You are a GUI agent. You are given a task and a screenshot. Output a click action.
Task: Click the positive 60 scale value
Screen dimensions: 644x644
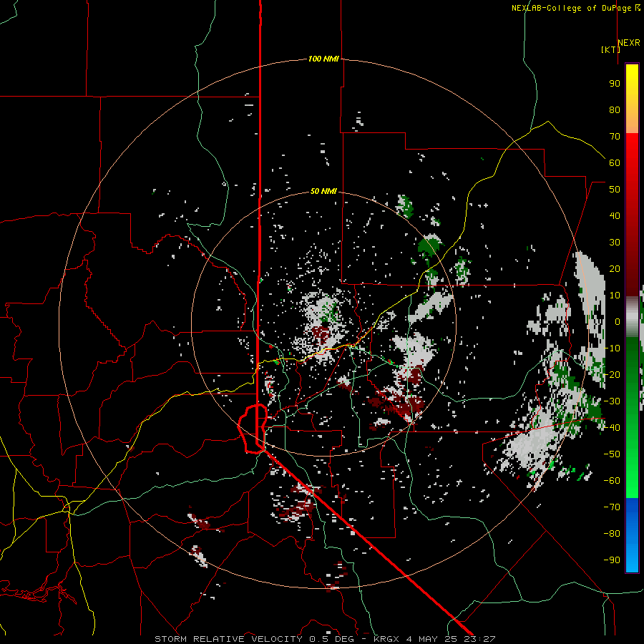[615, 162]
